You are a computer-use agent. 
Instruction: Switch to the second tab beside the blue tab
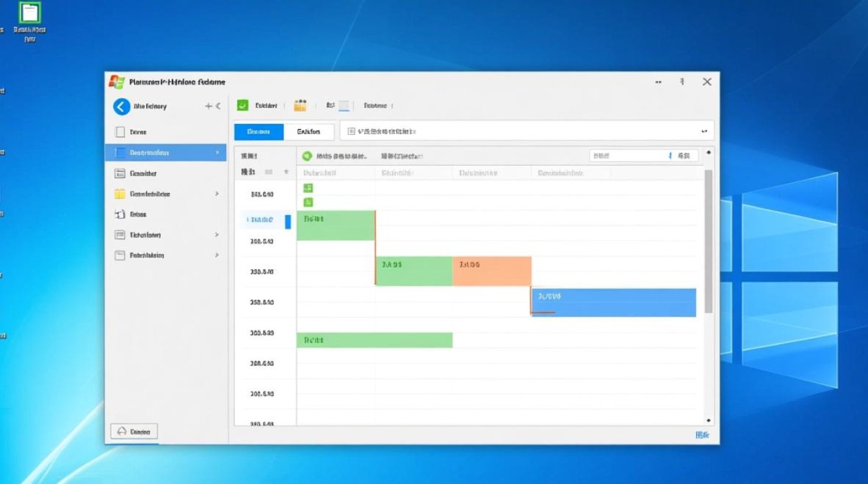tap(309, 132)
